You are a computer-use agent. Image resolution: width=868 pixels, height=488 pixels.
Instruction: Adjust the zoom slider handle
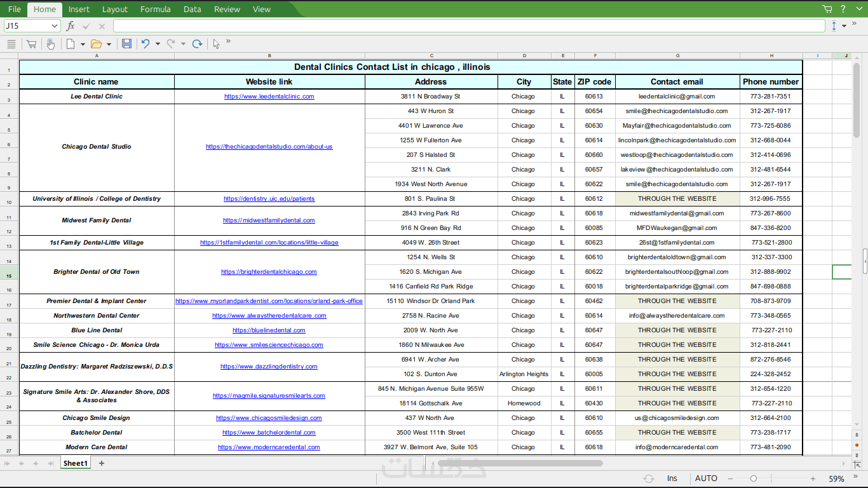754,478
